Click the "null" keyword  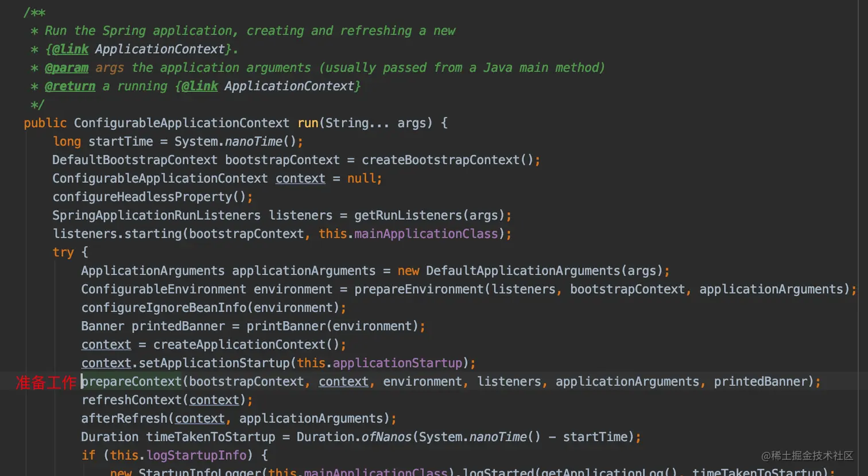coord(361,178)
